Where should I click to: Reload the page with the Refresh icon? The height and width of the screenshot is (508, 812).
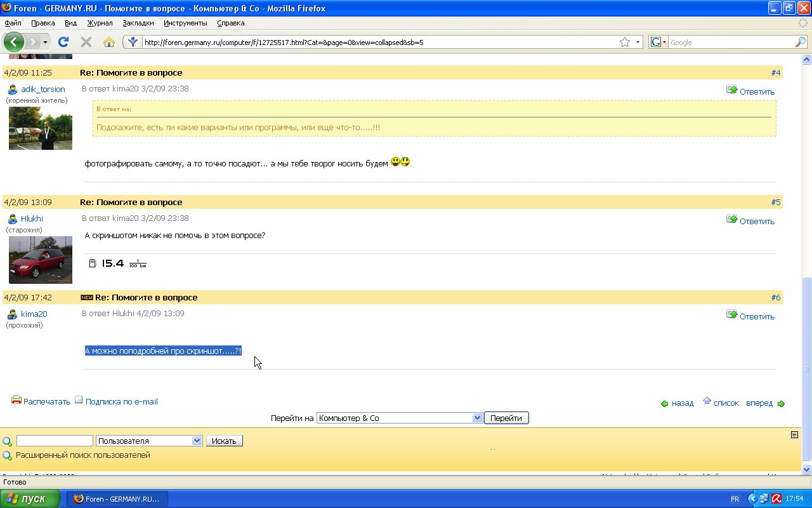[x=63, y=42]
